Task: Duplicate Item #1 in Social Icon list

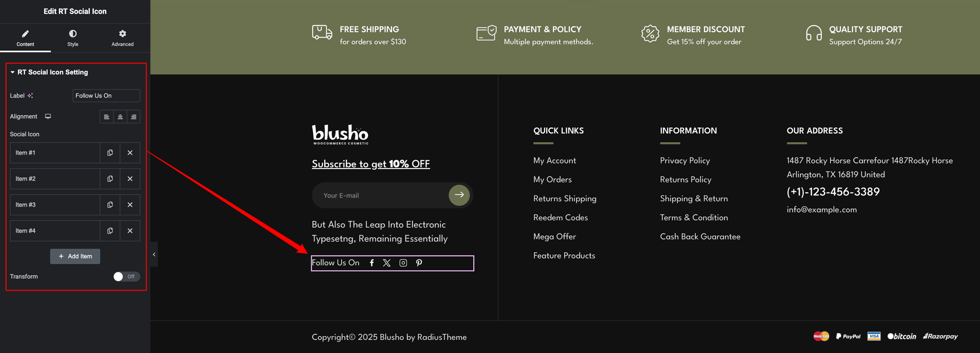Action: (x=110, y=153)
